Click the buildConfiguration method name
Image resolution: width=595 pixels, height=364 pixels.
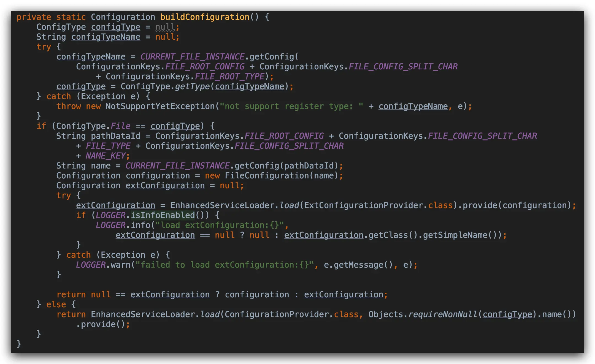click(x=205, y=17)
